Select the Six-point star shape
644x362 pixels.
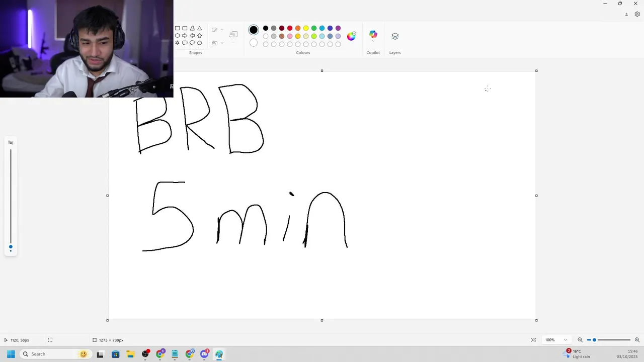(177, 43)
